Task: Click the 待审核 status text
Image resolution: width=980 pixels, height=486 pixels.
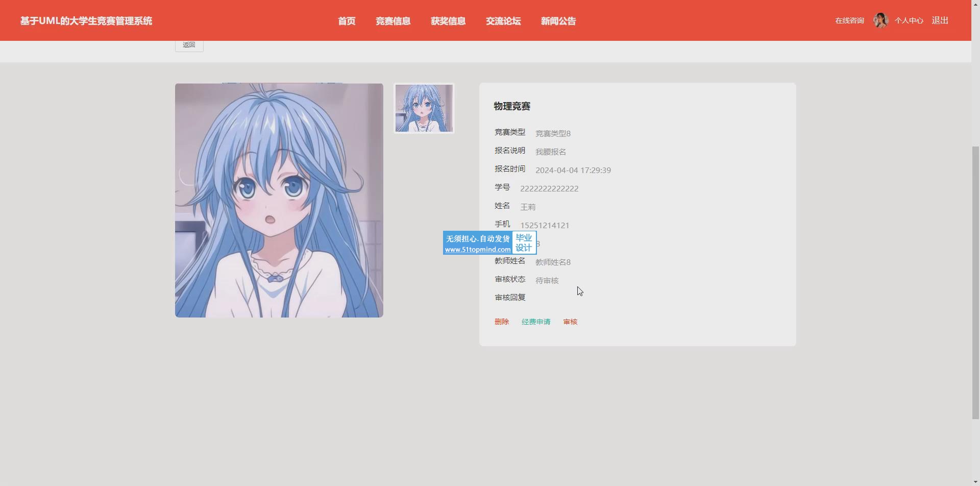Action: click(x=547, y=280)
